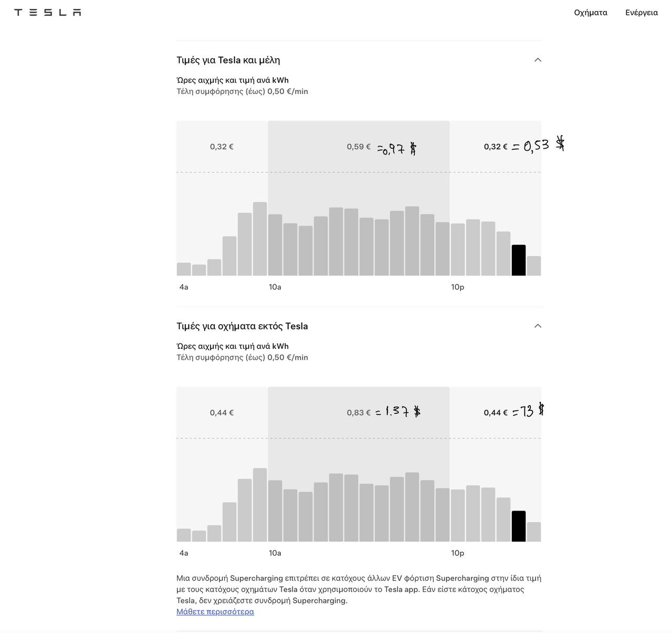Select the black bar in the non-Tesla vehicles chart

tap(519, 526)
